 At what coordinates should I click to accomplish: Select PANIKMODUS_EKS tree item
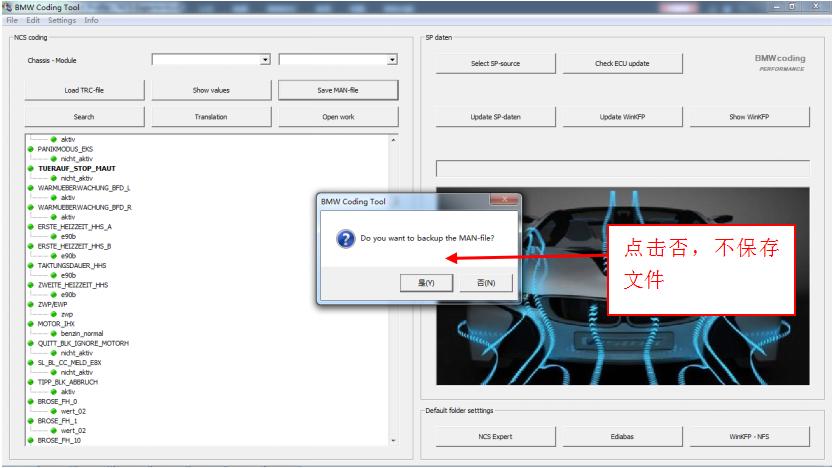[x=65, y=149]
